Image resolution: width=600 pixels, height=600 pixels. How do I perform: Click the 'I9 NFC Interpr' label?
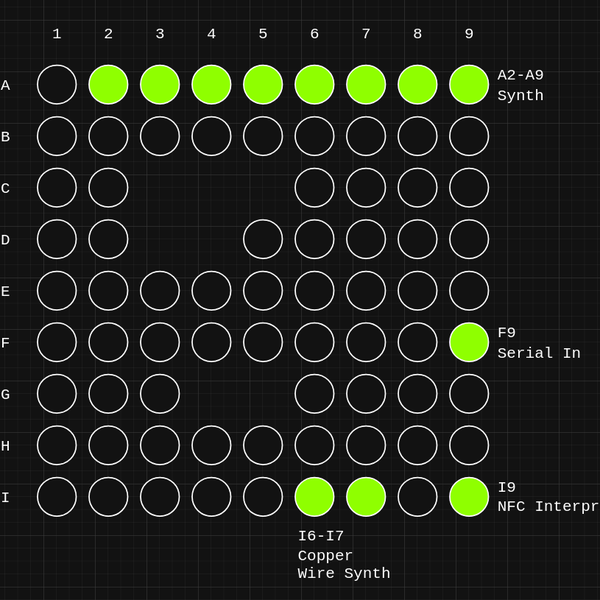(x=548, y=497)
